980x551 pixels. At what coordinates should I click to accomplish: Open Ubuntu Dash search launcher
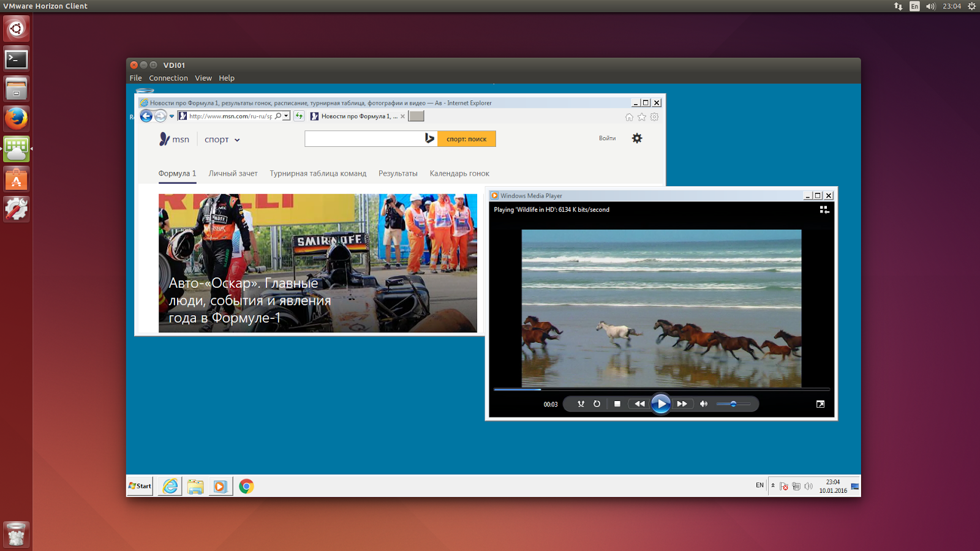coord(17,29)
